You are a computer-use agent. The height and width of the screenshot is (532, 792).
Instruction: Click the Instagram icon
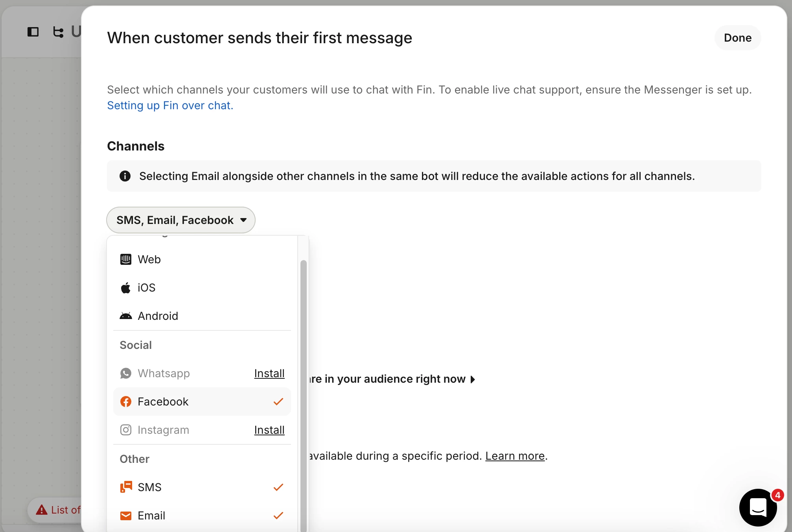coord(126,430)
